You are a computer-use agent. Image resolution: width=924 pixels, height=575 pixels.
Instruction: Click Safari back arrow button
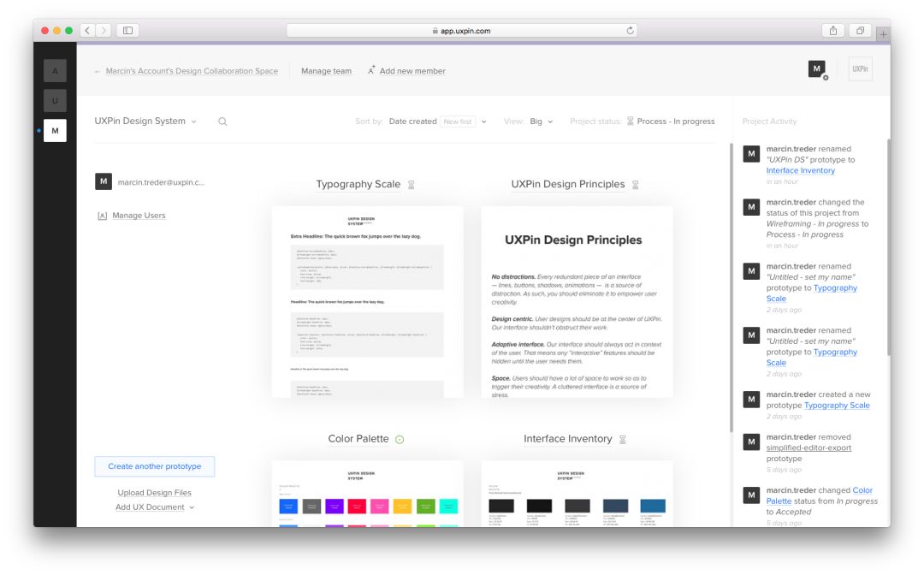[87, 31]
